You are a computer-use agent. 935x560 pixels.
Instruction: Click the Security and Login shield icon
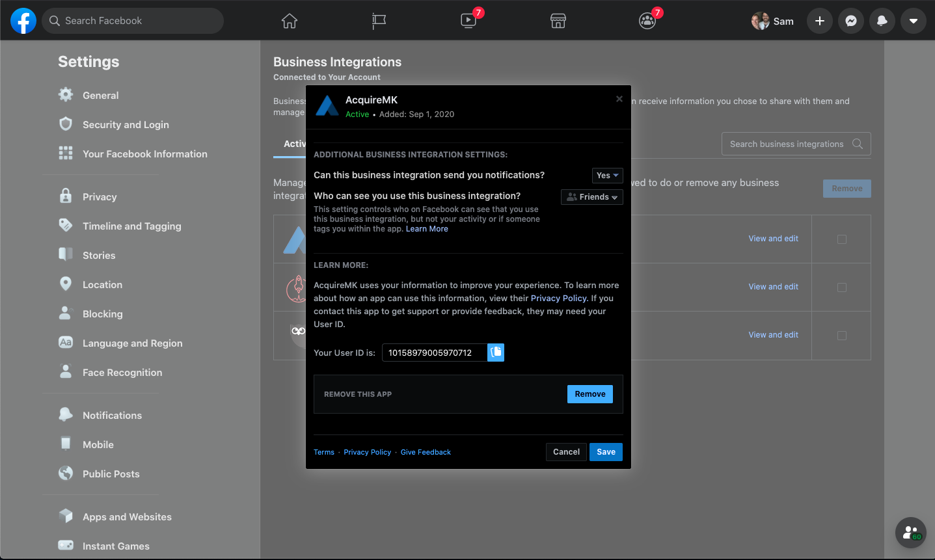(66, 124)
